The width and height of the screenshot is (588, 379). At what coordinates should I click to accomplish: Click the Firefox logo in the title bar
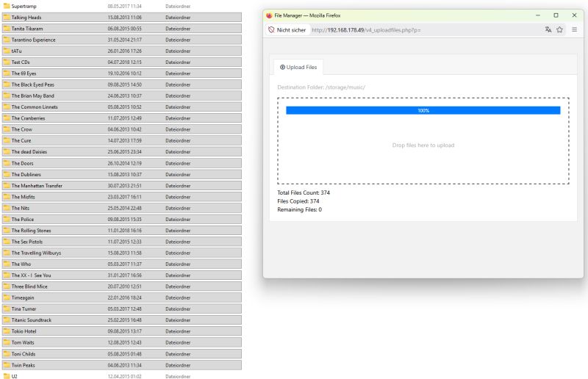(269, 15)
